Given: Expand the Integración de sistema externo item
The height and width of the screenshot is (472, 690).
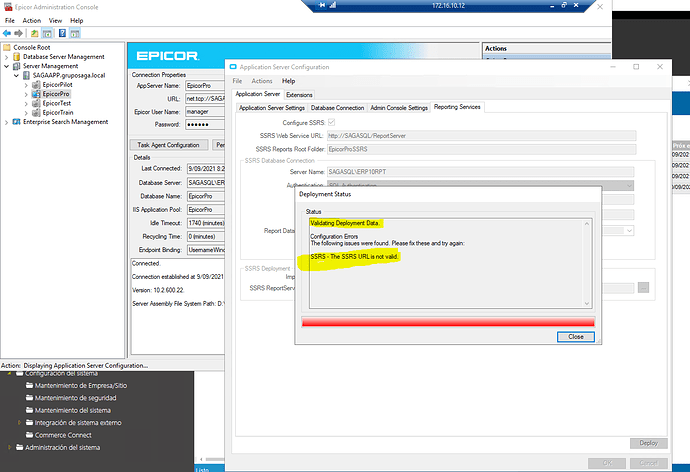Looking at the screenshot, I should (x=19, y=423).
